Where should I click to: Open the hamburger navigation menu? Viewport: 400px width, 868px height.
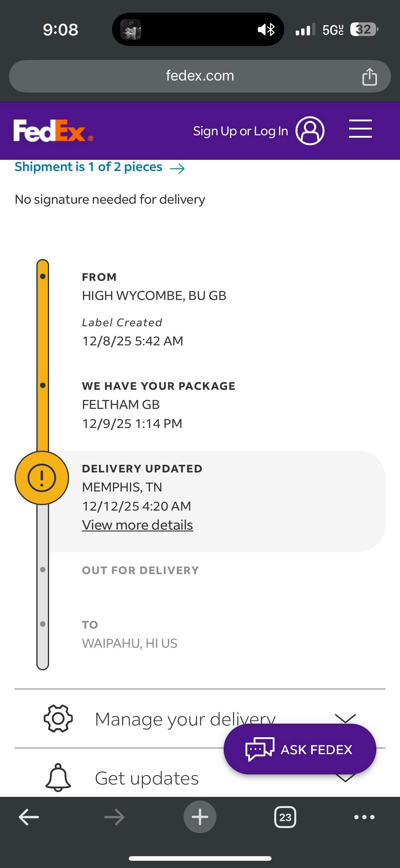point(360,129)
